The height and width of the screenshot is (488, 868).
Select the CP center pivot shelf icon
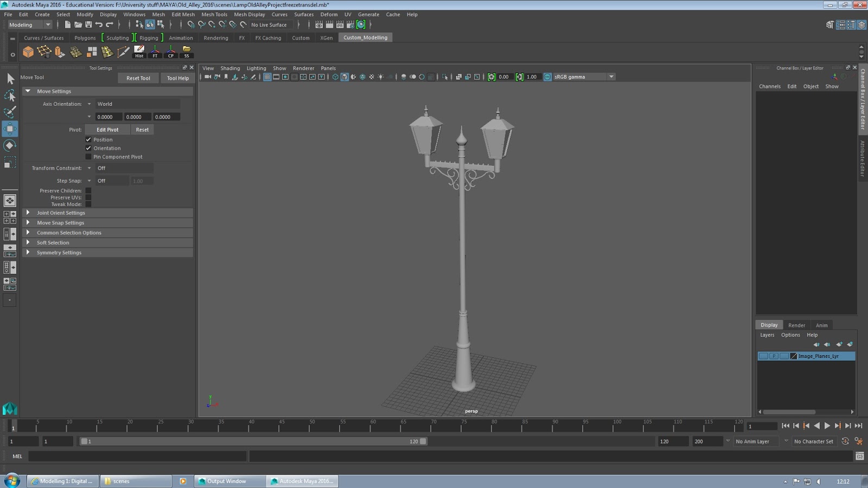tap(171, 52)
